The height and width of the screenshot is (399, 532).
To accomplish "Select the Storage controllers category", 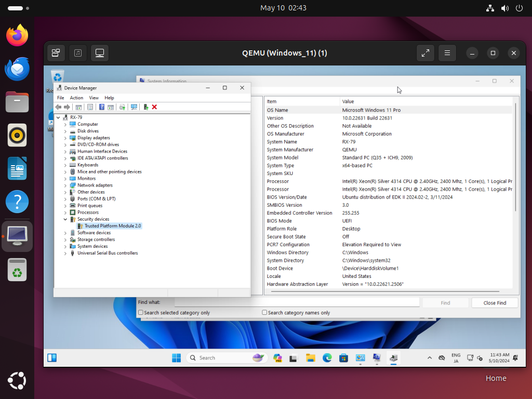I will click(96, 240).
